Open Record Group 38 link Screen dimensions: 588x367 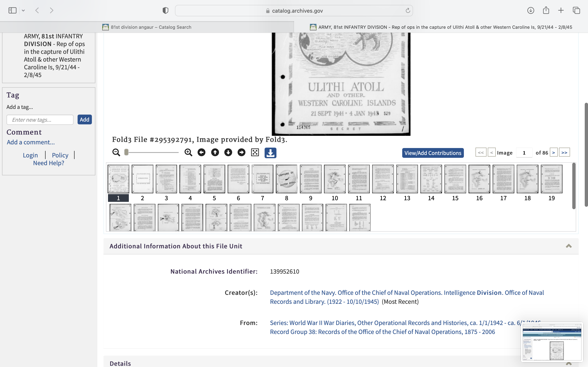click(382, 332)
